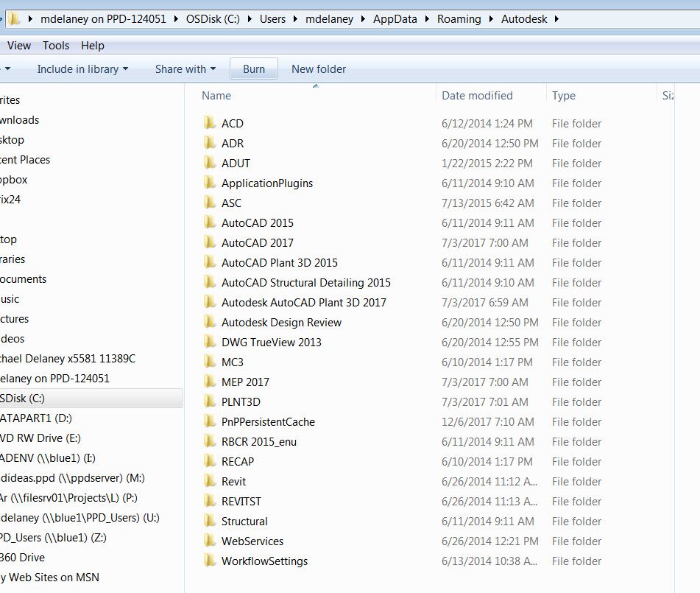
Task: Expand the arrow after Users in the address bar
Action: click(295, 18)
